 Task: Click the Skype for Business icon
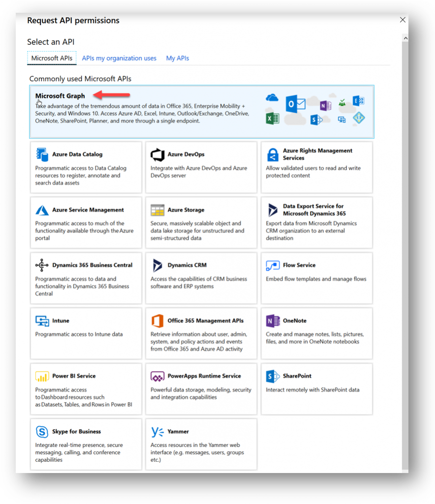coord(42,432)
